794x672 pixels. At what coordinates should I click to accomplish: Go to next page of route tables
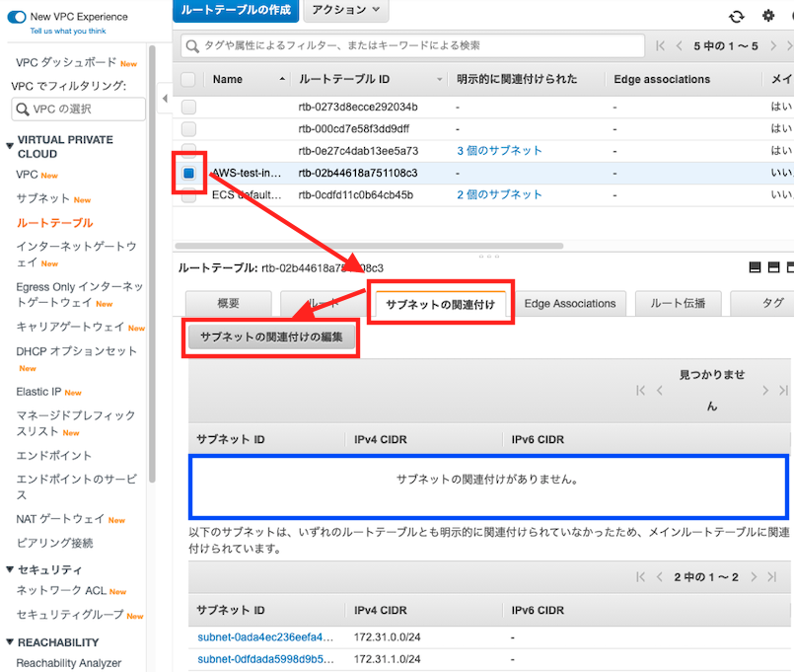[773, 46]
